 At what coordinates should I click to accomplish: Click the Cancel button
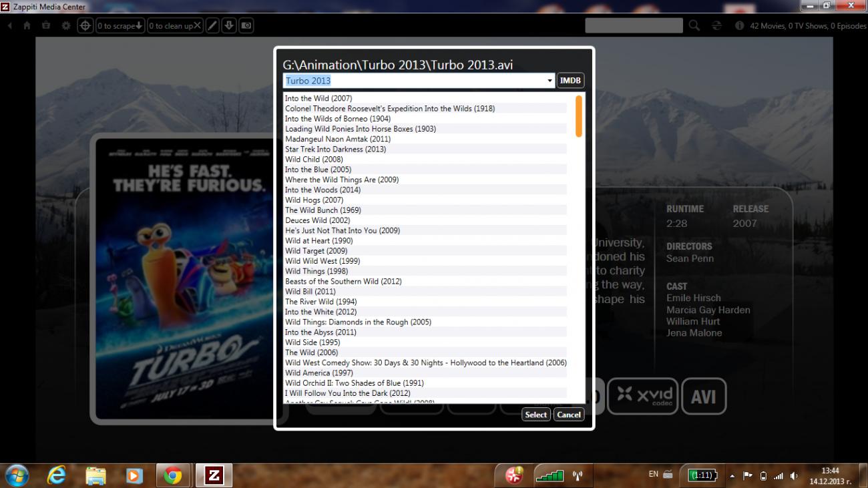pos(569,415)
